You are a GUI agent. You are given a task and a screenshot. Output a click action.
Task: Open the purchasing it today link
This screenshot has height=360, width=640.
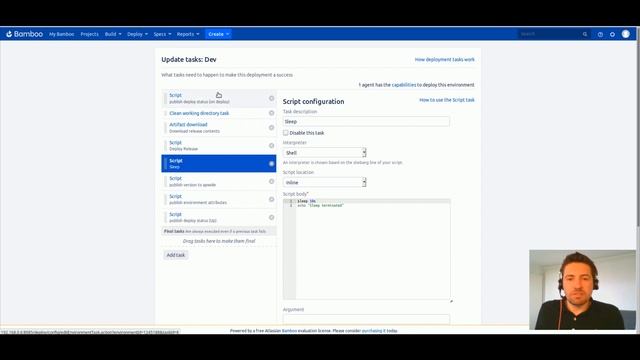tap(379, 331)
